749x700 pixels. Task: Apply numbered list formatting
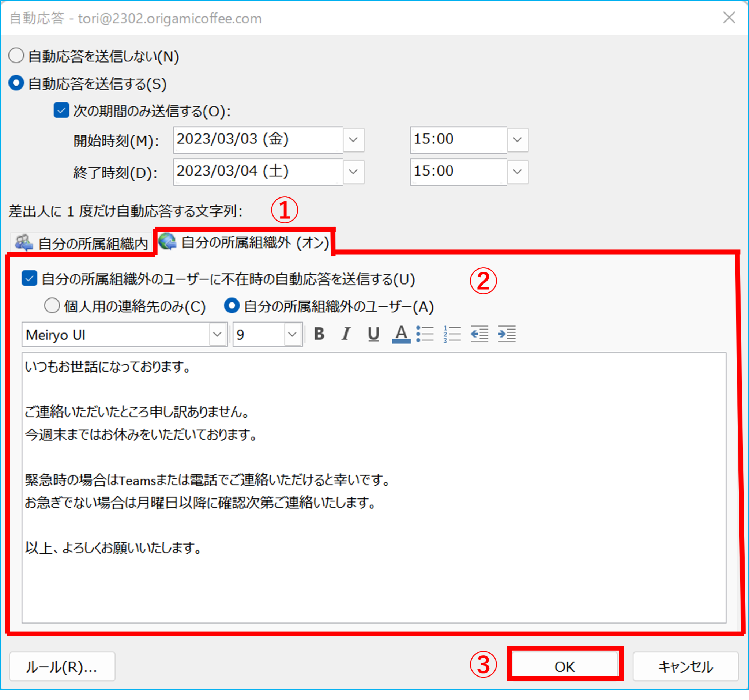click(x=452, y=334)
